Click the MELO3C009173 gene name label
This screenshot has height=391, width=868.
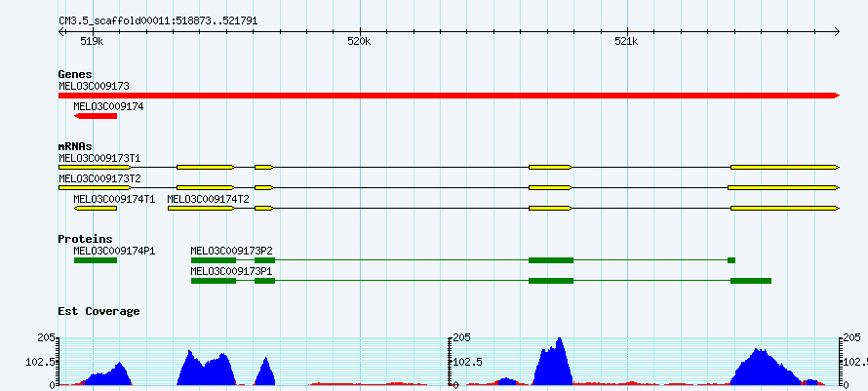(x=94, y=86)
